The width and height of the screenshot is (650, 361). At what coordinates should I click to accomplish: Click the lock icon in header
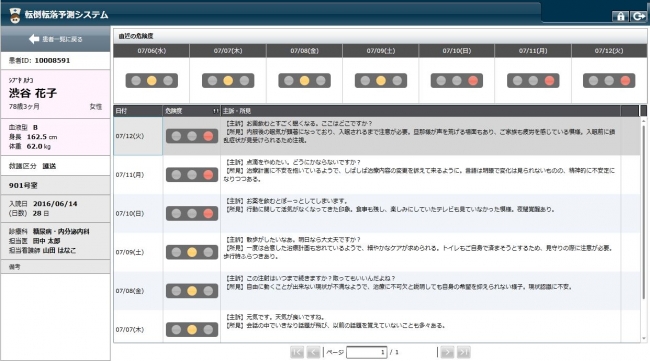620,16
